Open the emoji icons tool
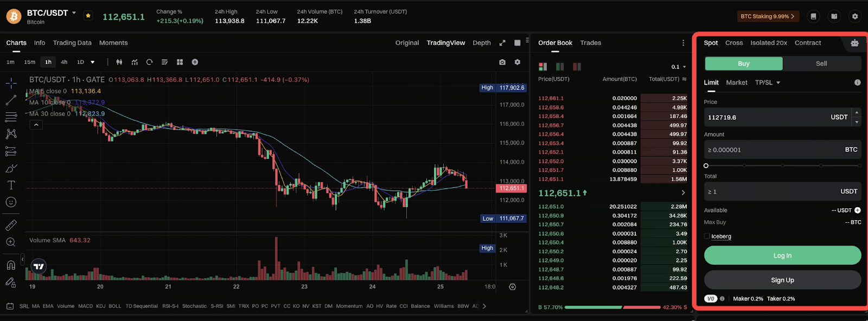The image size is (868, 321). (x=11, y=202)
